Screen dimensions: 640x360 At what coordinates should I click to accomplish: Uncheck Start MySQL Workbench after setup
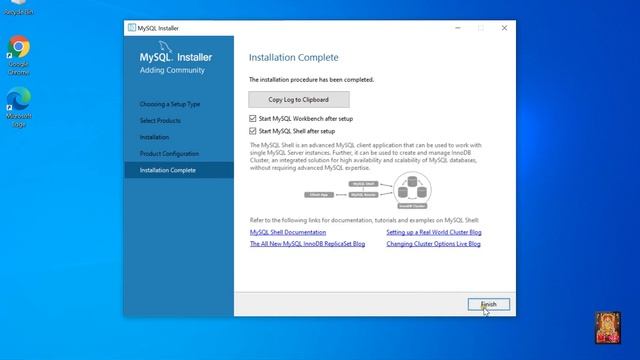253,119
